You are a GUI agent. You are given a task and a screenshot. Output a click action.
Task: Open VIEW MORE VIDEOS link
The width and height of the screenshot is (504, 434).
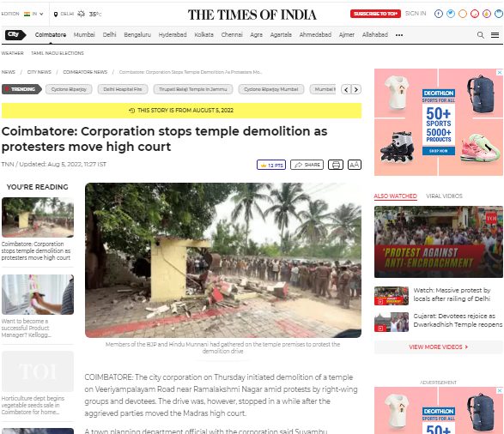[x=439, y=347]
